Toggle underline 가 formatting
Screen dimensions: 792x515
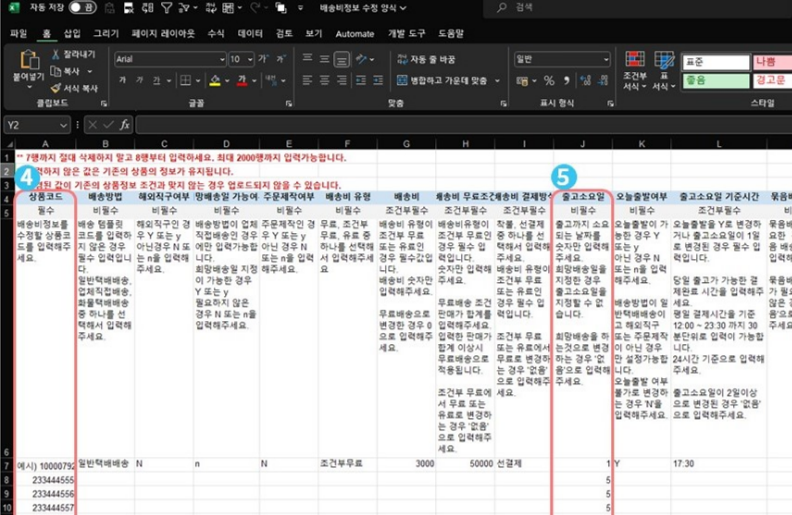point(157,80)
